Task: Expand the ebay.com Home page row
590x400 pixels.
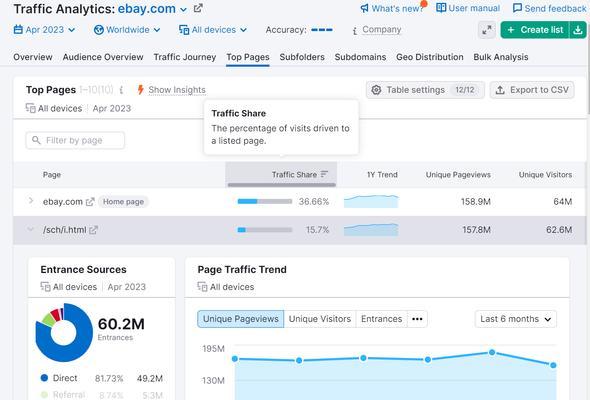Action: pyautogui.click(x=31, y=201)
